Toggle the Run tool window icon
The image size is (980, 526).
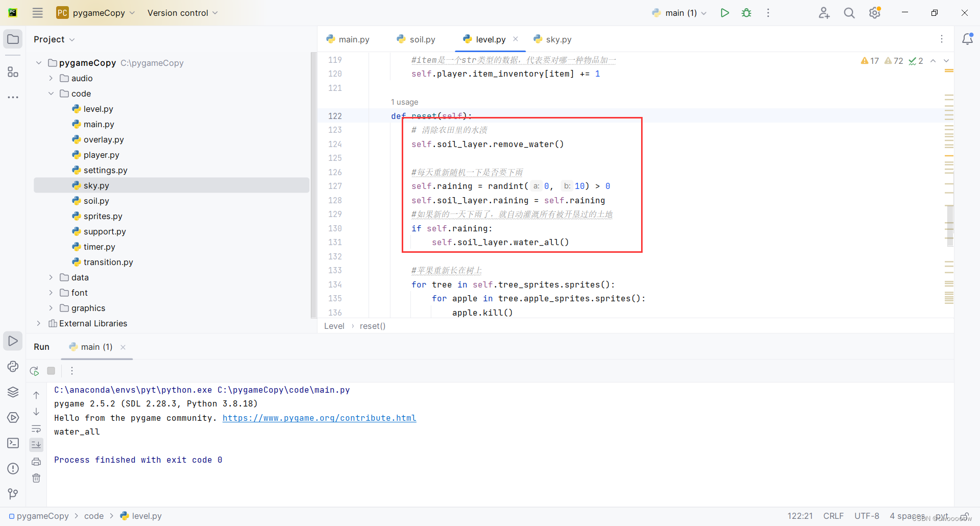coord(13,341)
